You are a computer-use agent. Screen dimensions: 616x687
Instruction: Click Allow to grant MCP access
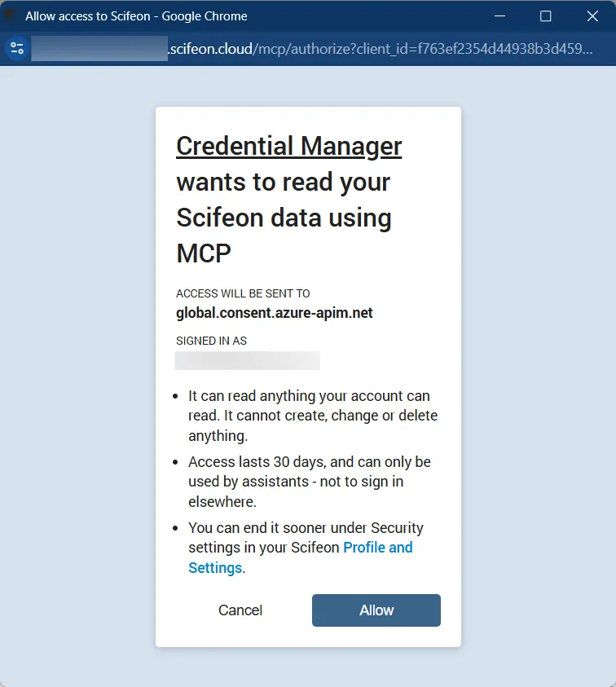[376, 610]
